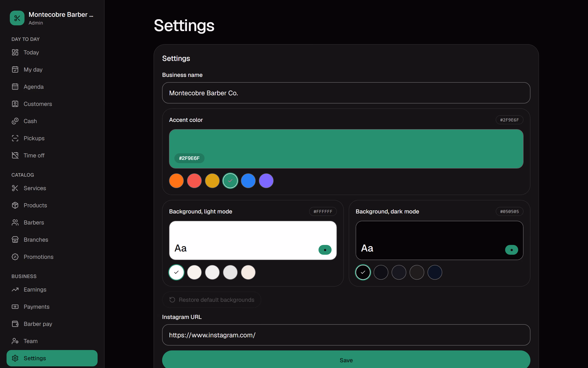588x368 pixels.
Task: Pick the navy dark background swatch
Action: coord(435,272)
